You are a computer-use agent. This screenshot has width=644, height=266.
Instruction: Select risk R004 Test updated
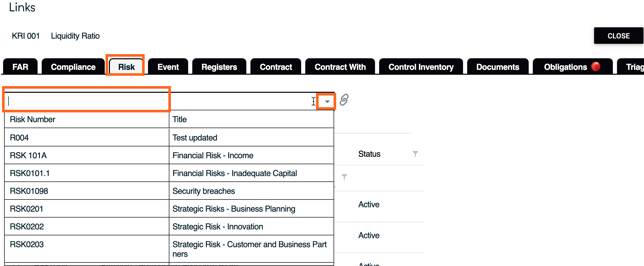click(169, 137)
